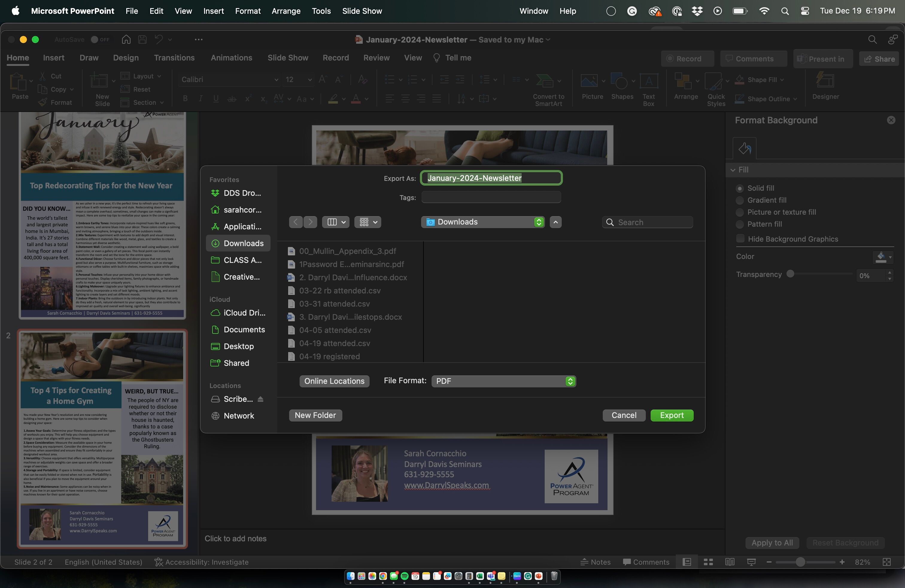Click the Fill paint bucket tab icon
The image size is (905, 588).
point(744,148)
